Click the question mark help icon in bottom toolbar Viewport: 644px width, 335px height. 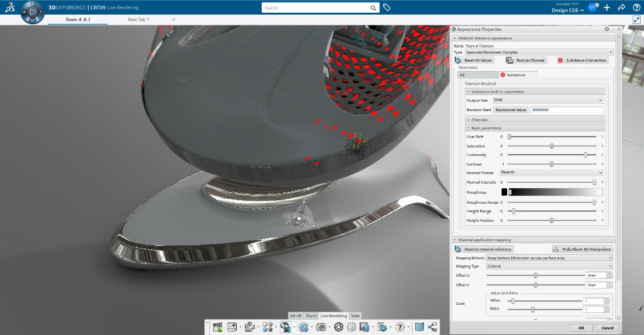(x=400, y=327)
